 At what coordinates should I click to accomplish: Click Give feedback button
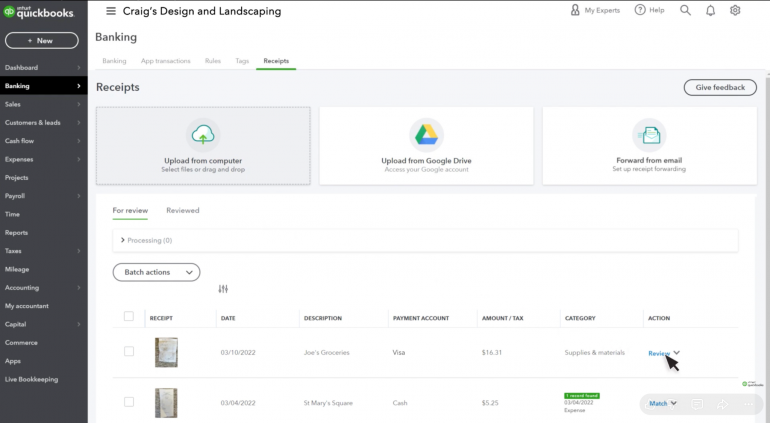tap(720, 87)
